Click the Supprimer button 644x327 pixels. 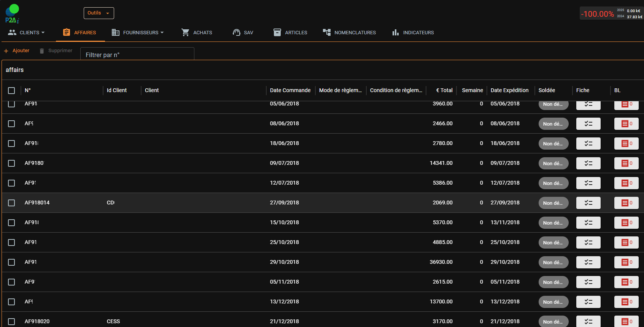56,51
